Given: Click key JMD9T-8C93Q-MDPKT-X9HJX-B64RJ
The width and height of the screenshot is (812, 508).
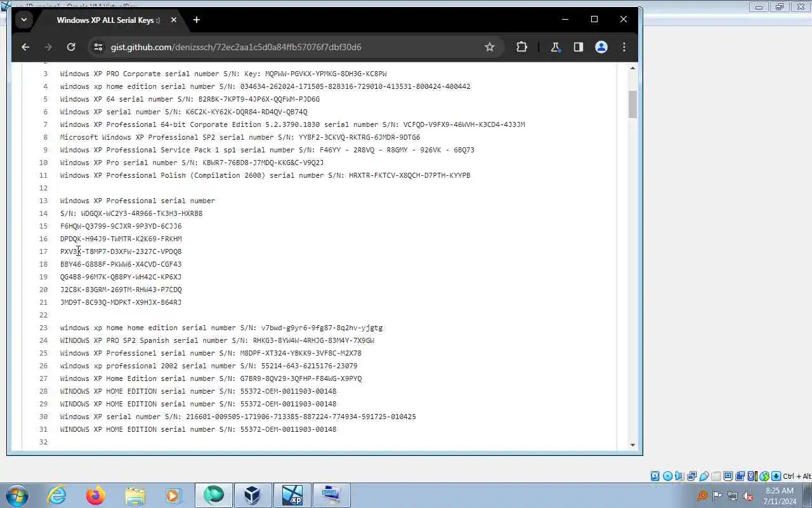Looking at the screenshot, I should tap(121, 302).
